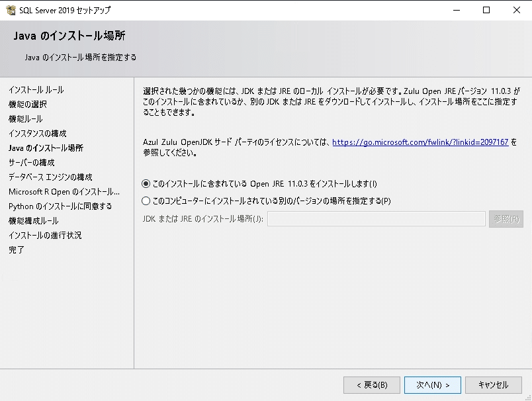
Task: Select the サーバーの構成 step in sidebar
Action: 32,163
